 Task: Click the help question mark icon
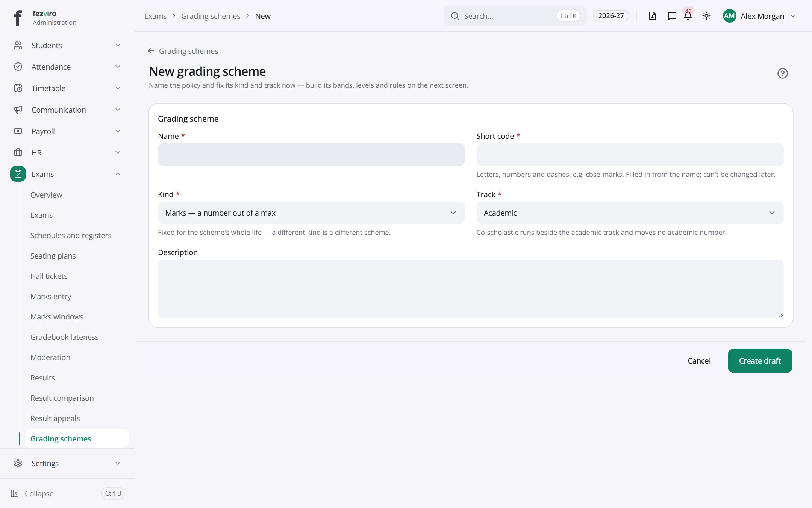pyautogui.click(x=782, y=73)
